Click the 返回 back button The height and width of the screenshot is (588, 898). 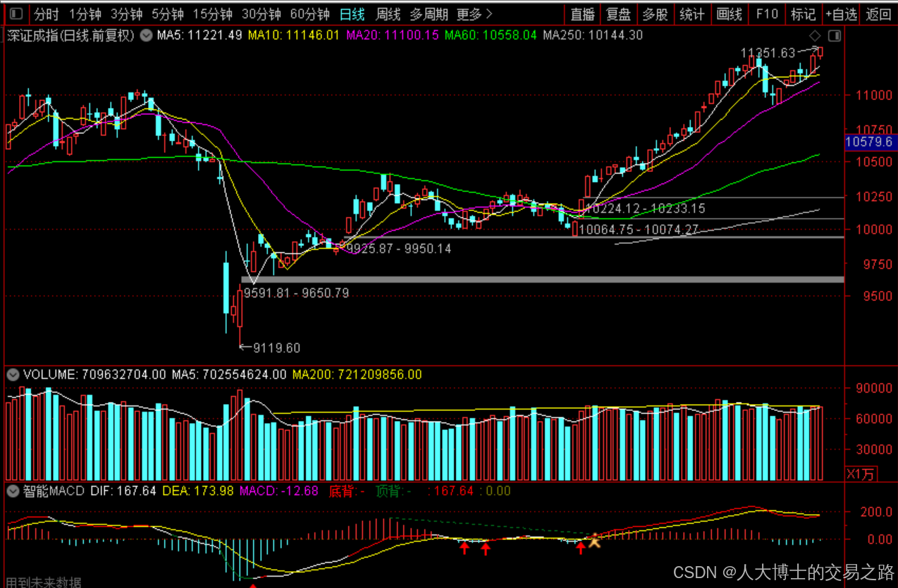pyautogui.click(x=878, y=14)
